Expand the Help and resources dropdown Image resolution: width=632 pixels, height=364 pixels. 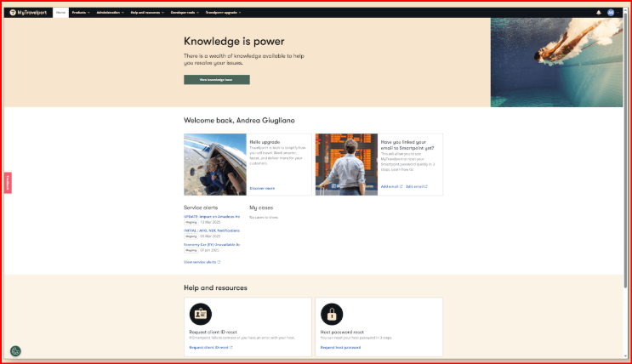click(149, 13)
